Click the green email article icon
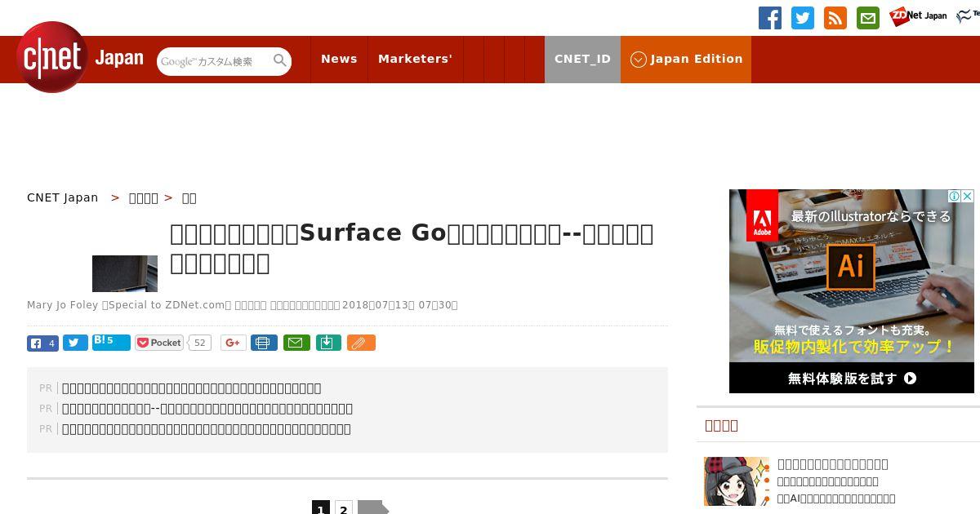This screenshot has height=514, width=980. pyautogui.click(x=296, y=343)
